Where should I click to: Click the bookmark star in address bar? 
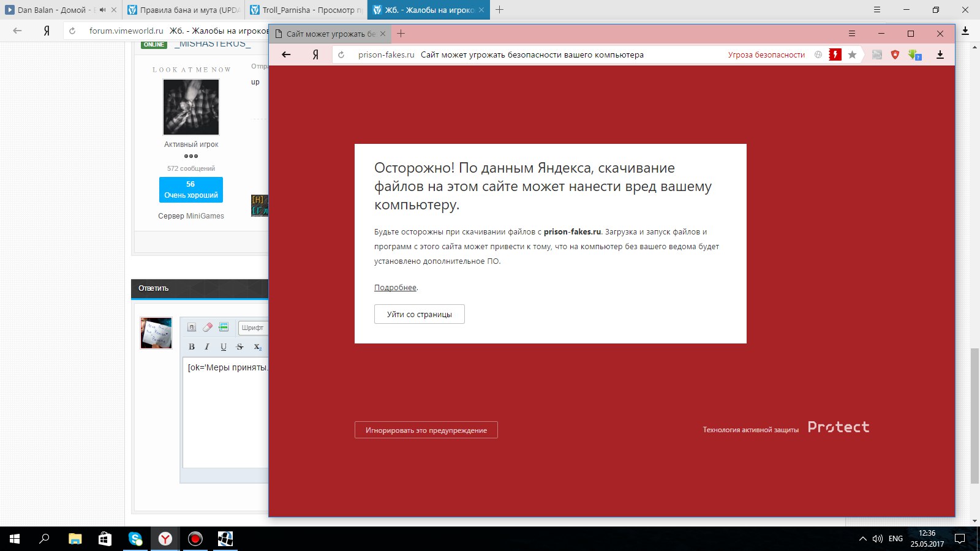(852, 54)
